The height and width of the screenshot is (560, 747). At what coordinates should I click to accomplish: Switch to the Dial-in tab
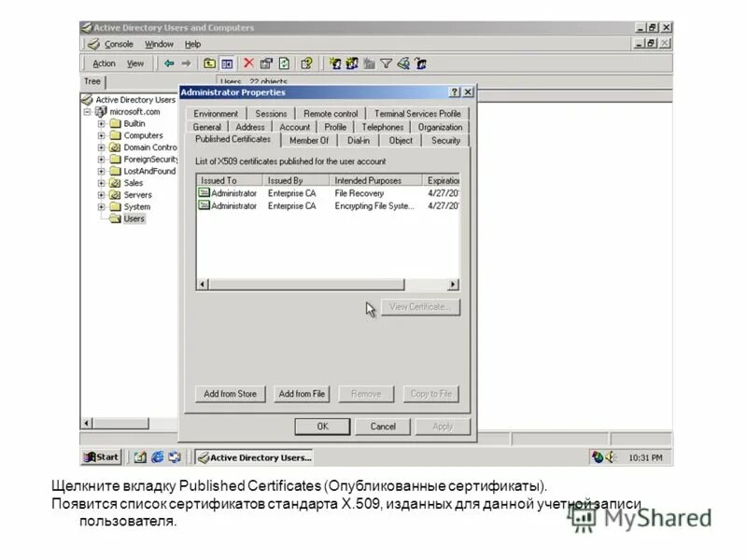pos(359,141)
